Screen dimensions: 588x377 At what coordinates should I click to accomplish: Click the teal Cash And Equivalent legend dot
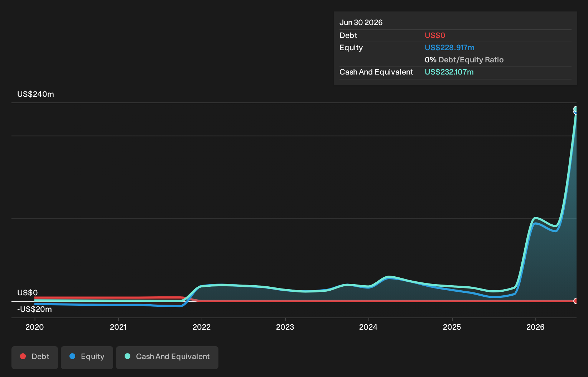(x=127, y=356)
